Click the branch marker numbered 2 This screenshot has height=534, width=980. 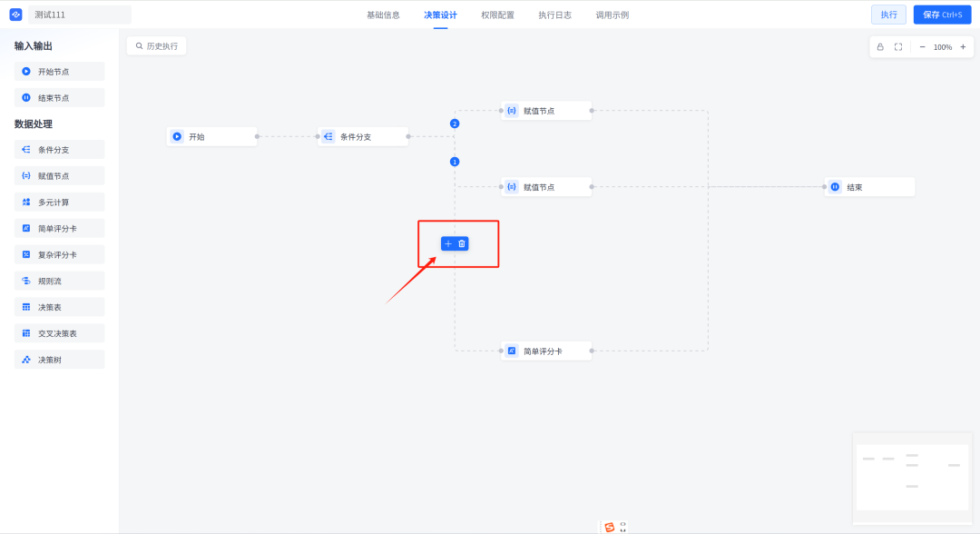coord(455,124)
